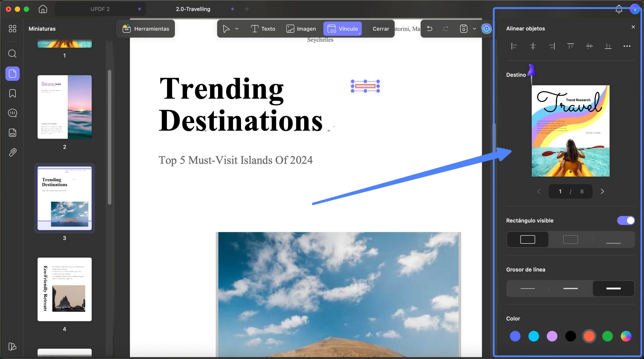Select medium line thickness
The image size is (644, 359).
click(x=571, y=289)
